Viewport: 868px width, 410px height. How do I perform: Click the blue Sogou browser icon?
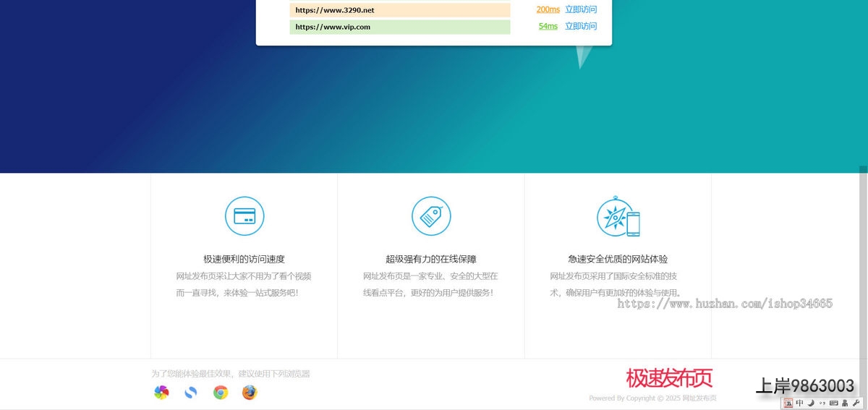(x=191, y=392)
